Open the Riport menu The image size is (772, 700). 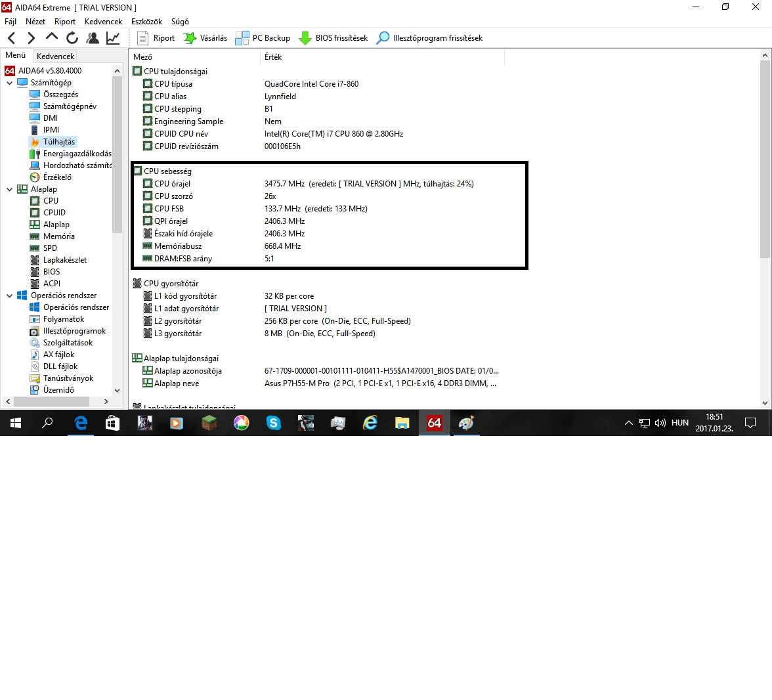click(x=65, y=22)
